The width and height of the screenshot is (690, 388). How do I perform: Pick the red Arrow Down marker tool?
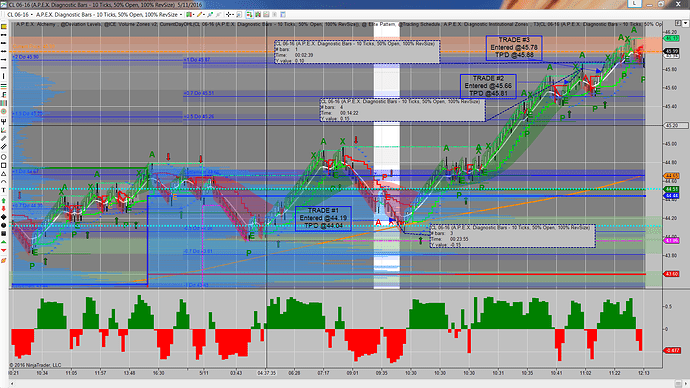[x=4, y=208]
